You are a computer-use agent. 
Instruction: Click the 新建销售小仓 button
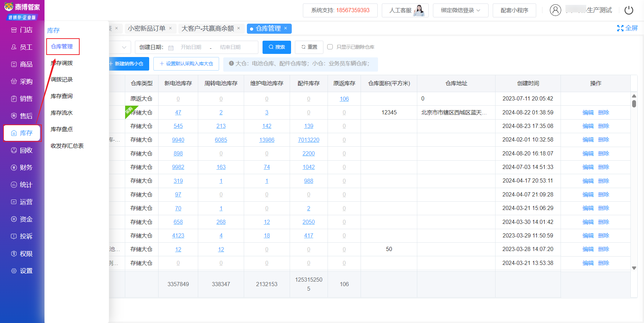(129, 64)
